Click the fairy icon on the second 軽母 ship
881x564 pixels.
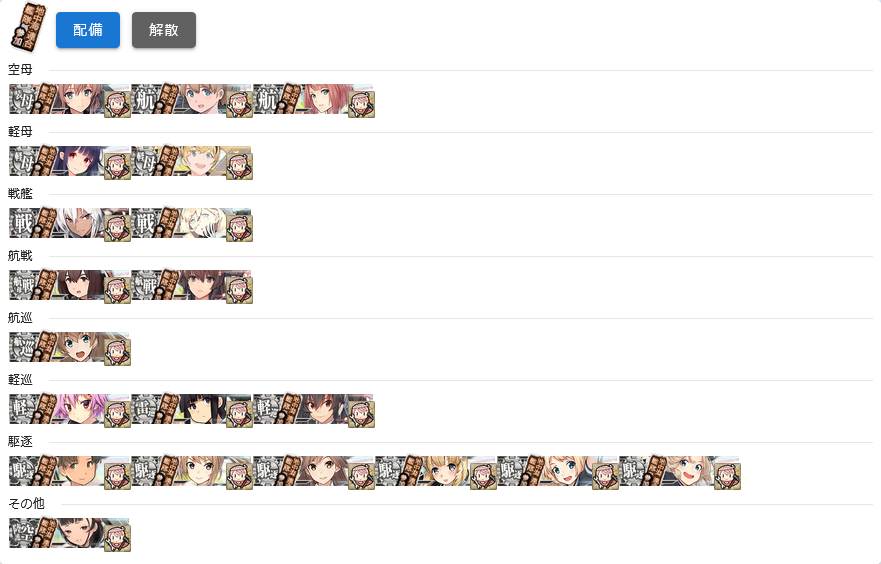240,166
